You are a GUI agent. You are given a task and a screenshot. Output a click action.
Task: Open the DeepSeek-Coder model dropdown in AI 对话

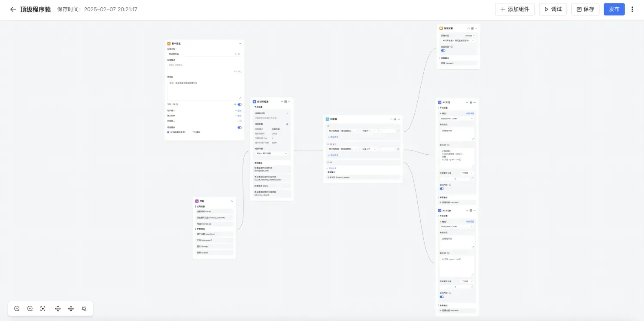(x=456, y=118)
